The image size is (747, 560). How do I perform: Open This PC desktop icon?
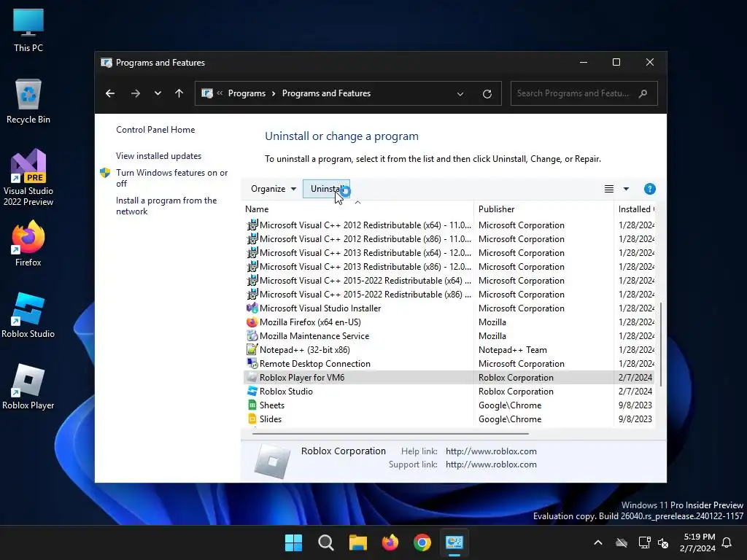pyautogui.click(x=28, y=30)
